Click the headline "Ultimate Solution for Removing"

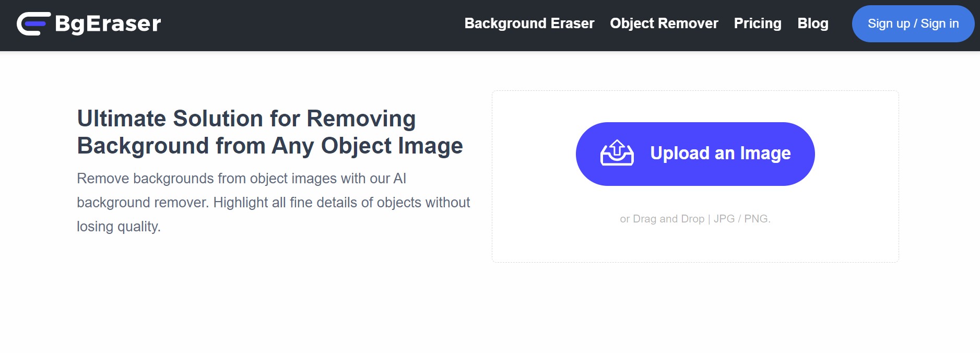(246, 119)
